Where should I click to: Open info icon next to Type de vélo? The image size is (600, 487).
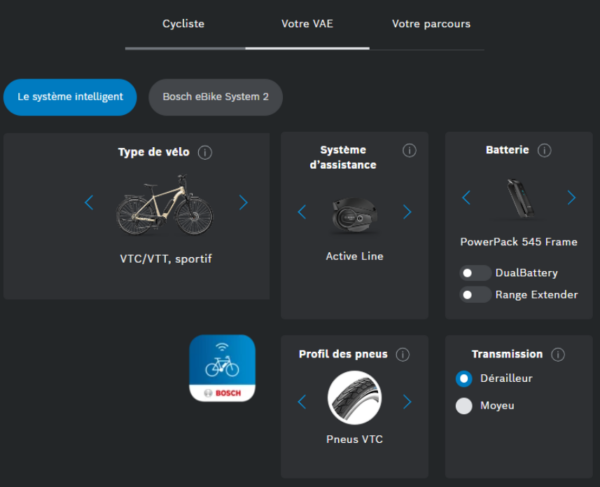205,153
